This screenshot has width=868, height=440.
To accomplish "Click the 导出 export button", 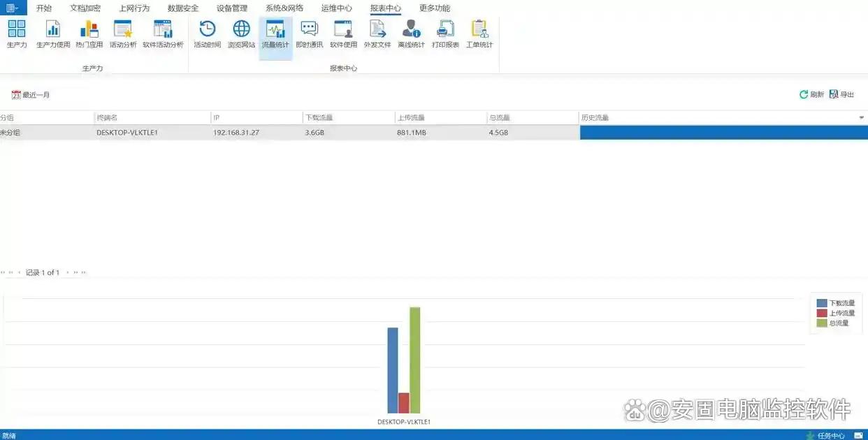I will [x=841, y=94].
